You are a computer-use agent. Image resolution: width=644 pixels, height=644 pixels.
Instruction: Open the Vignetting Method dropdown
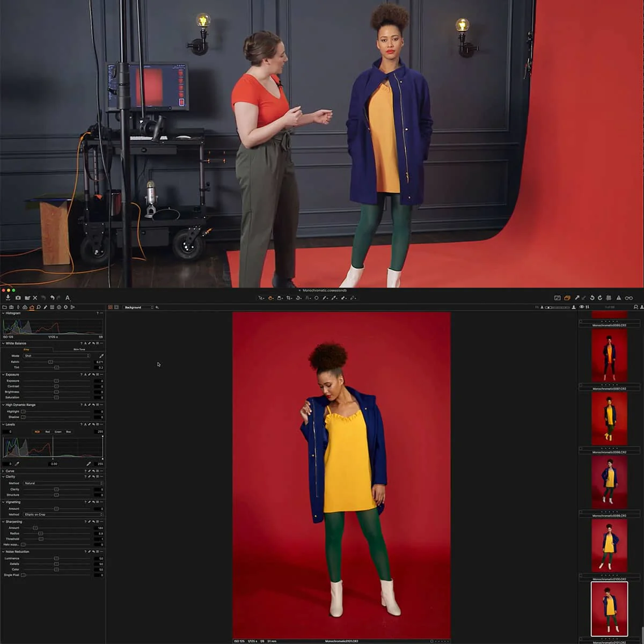(x=62, y=515)
